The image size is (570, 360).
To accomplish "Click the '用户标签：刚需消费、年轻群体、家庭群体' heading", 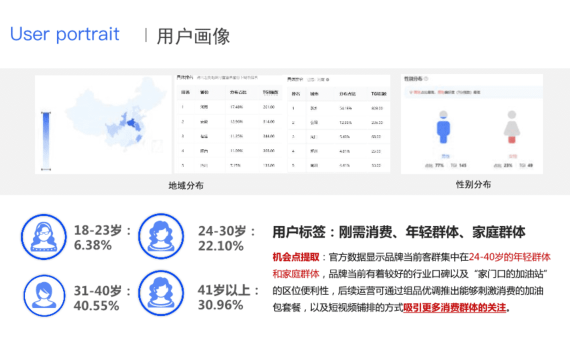I will (x=399, y=232).
